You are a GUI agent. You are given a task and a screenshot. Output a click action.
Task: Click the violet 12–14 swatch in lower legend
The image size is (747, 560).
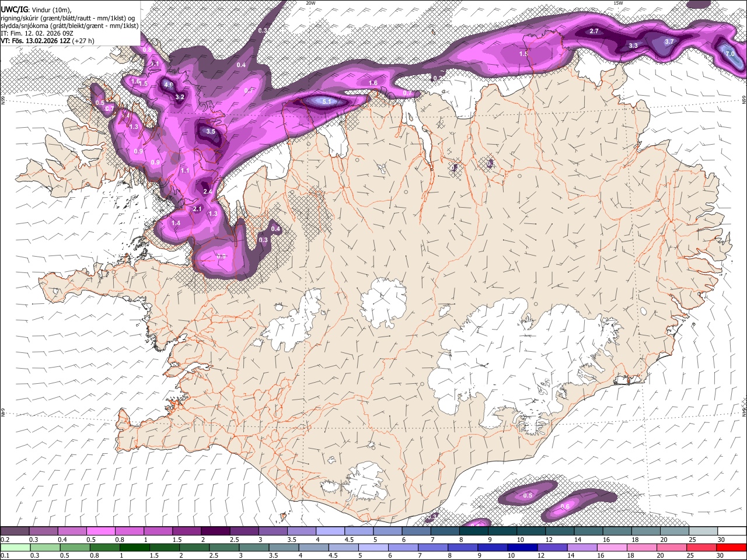[x=553, y=547]
